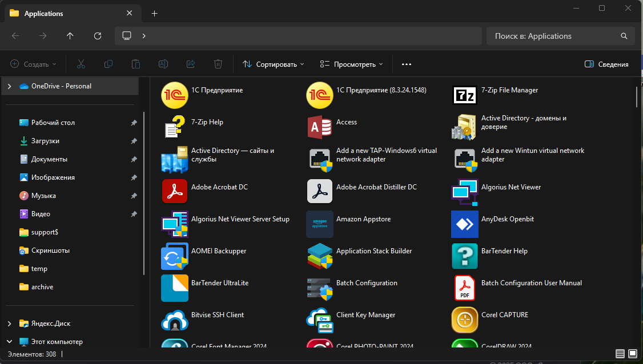Click the Share toolbar icon
643x364 pixels.
[x=191, y=64]
